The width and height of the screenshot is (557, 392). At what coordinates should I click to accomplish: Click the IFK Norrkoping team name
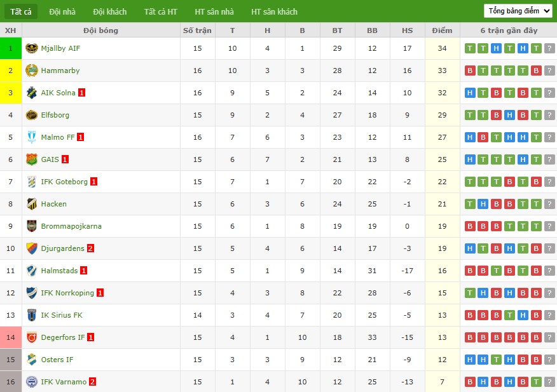[67, 293]
